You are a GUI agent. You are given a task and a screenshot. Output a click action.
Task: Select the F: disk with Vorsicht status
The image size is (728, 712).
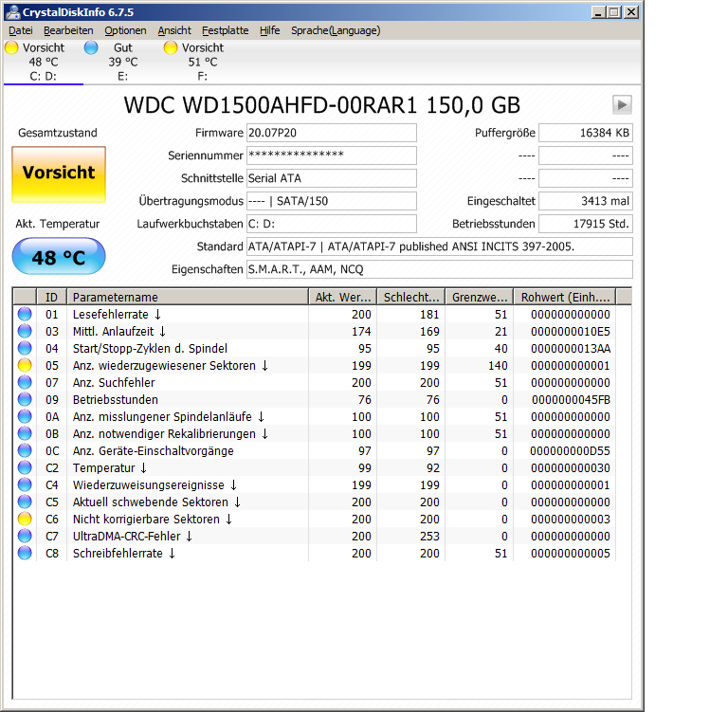coord(203,63)
